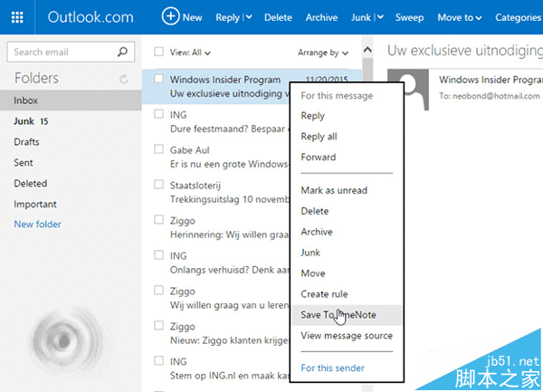Click the New plus circle icon
The width and height of the screenshot is (543, 392).
[x=170, y=16]
